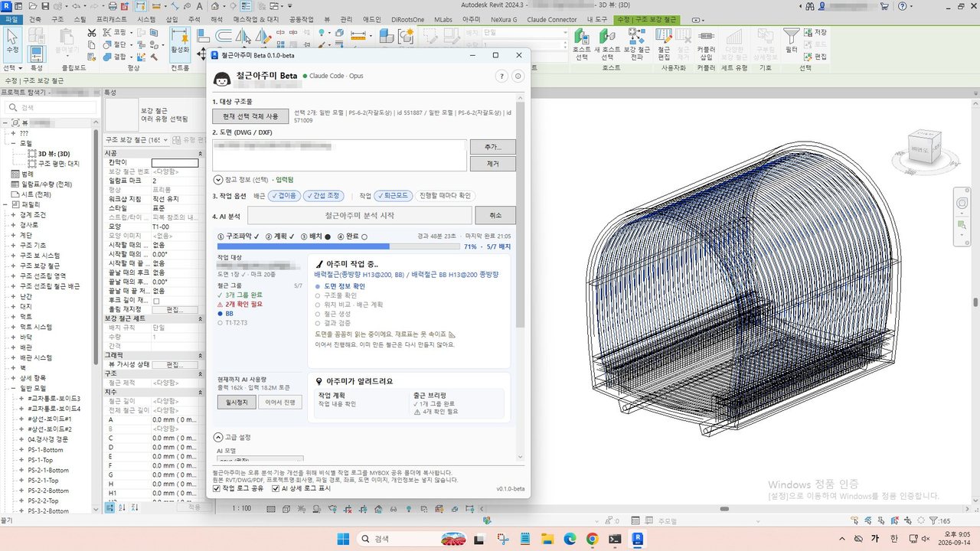Image resolution: width=980 pixels, height=551 pixels.
Task: Open the help question icon in 철근아주미 dialog
Action: (502, 76)
